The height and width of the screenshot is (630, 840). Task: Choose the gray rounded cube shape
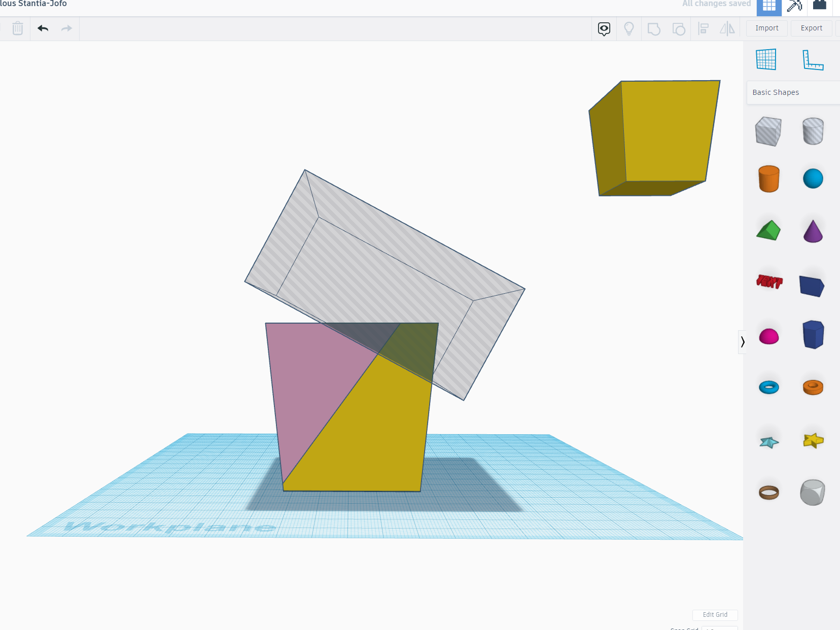[813, 492]
